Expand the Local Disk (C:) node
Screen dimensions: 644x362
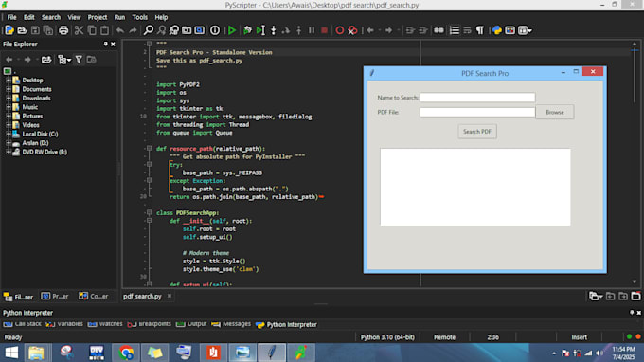tap(9, 134)
